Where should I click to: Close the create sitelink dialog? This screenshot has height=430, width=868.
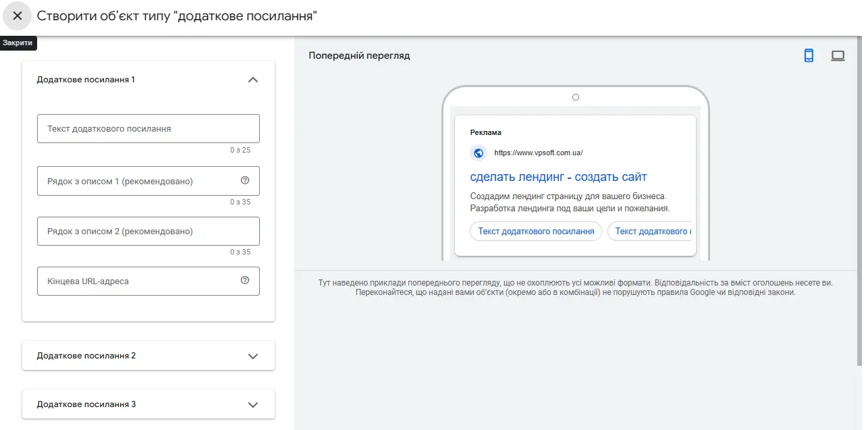18,16
